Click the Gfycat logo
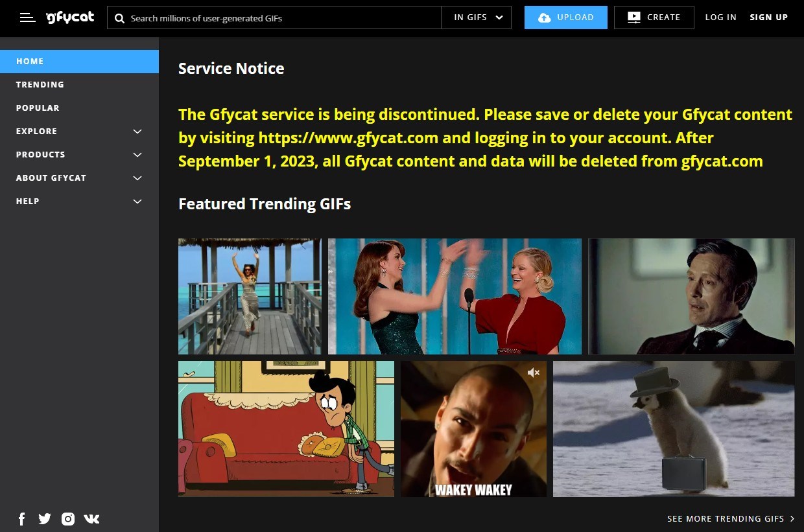Image resolution: width=804 pixels, height=532 pixels. point(70,17)
